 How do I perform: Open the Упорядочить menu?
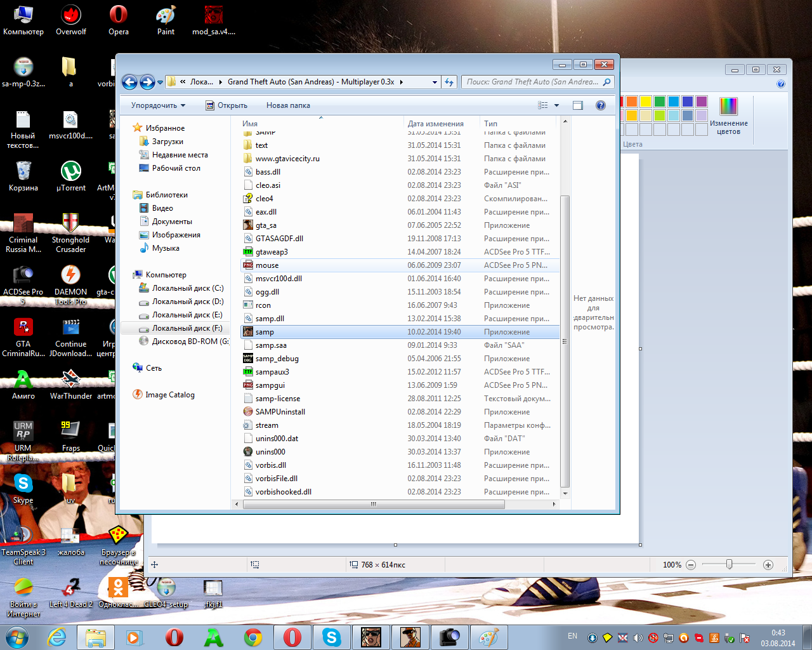(158, 105)
